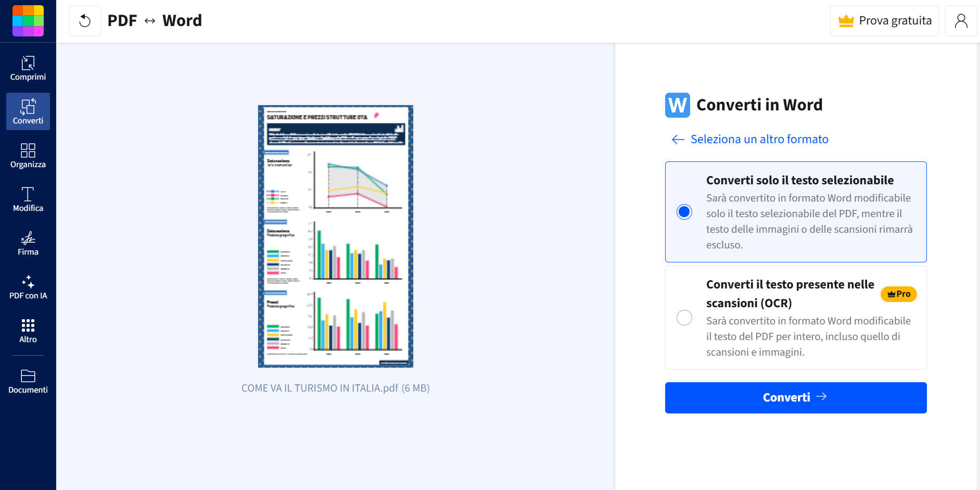Open the user account profile
The height and width of the screenshot is (490, 980).
[x=961, y=21]
